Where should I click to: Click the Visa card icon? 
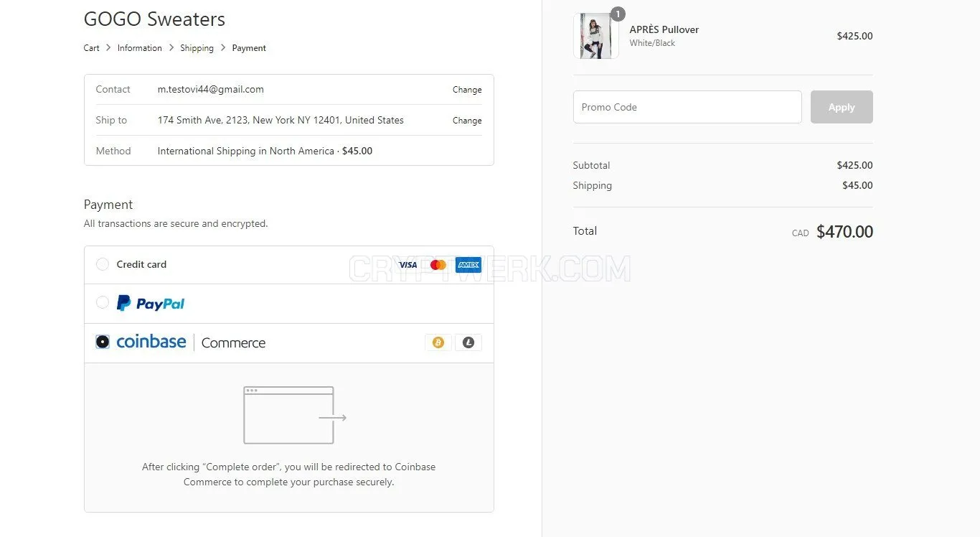pyautogui.click(x=407, y=265)
